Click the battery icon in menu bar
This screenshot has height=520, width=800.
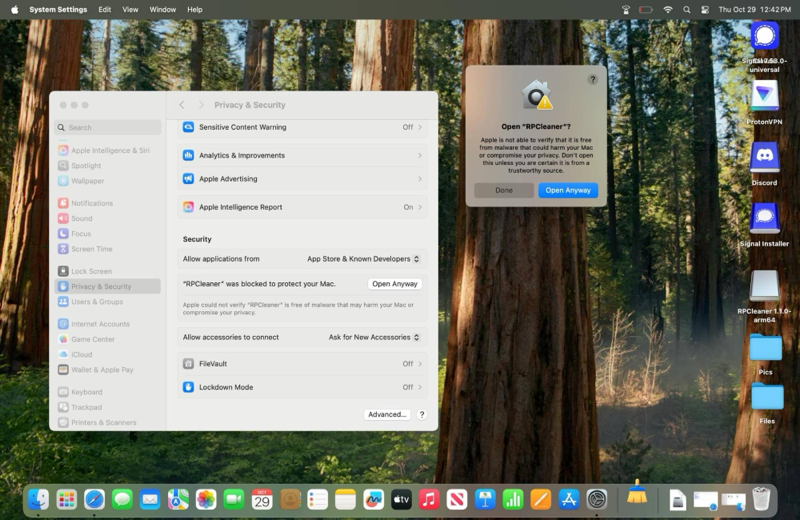(x=646, y=9)
